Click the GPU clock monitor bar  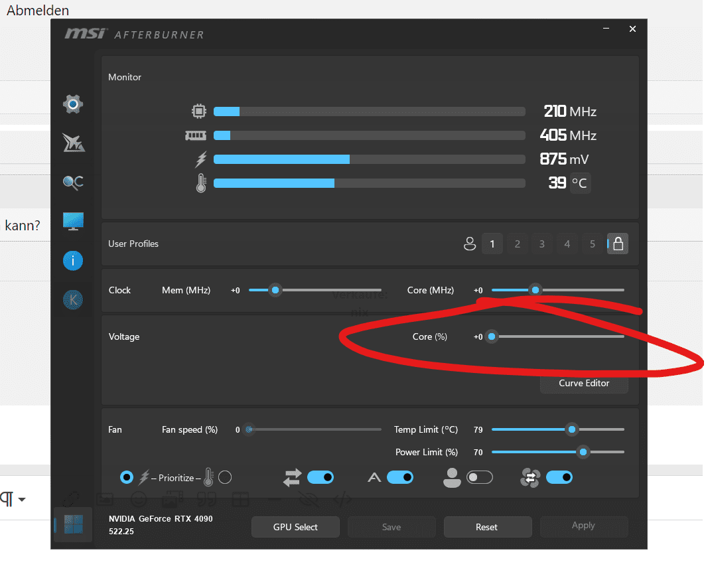[x=369, y=111]
